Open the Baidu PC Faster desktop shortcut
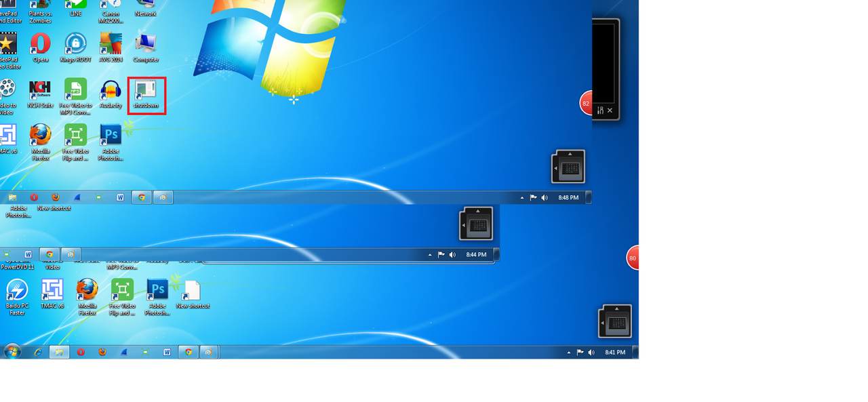The height and width of the screenshot is (402, 868). pos(17,297)
